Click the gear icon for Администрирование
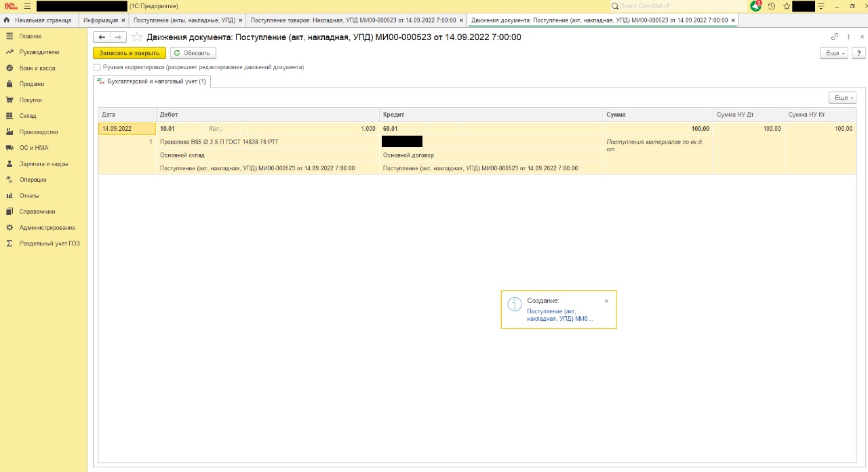The height and width of the screenshot is (472, 868). click(9, 227)
